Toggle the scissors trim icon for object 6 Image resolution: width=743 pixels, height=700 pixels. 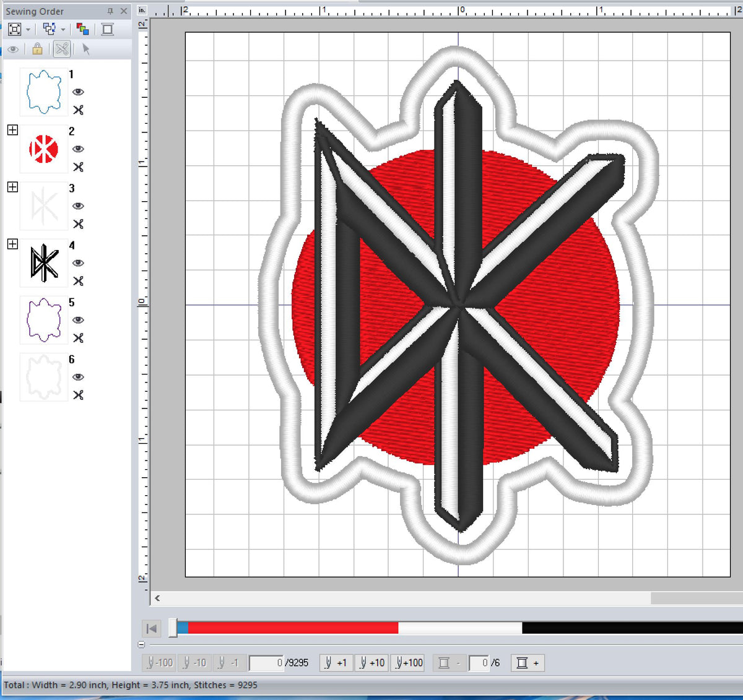point(78,395)
